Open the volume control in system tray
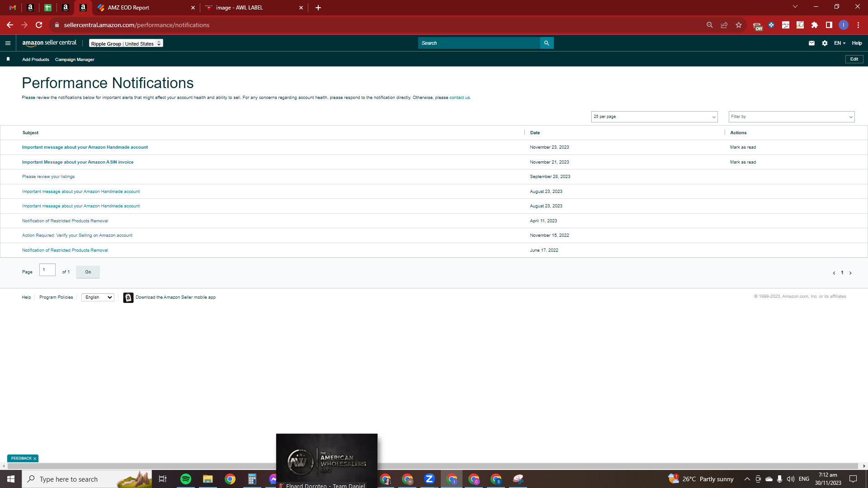Viewport: 868px width, 488px height. pos(790,479)
